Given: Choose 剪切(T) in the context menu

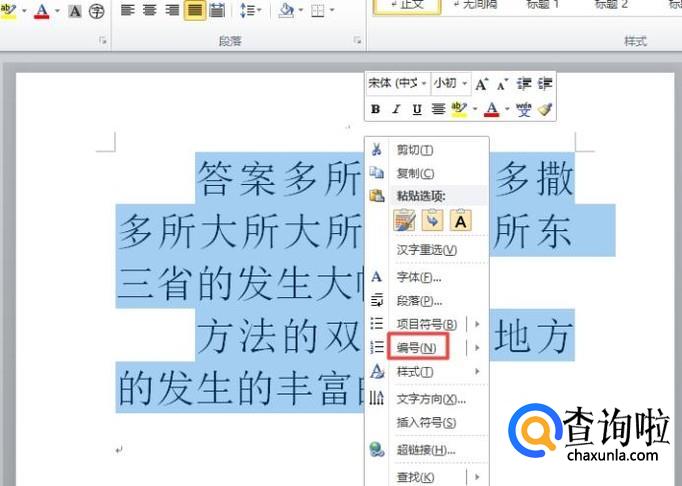Looking at the screenshot, I should click(x=414, y=150).
